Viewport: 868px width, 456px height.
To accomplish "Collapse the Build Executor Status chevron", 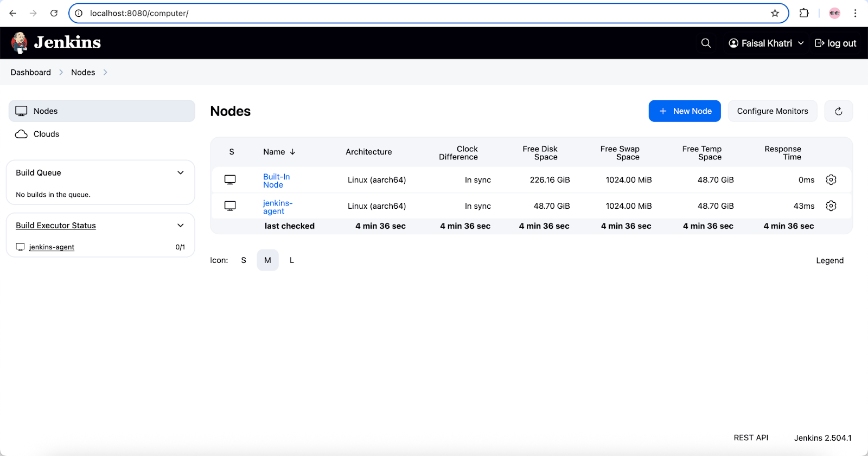I will [181, 225].
